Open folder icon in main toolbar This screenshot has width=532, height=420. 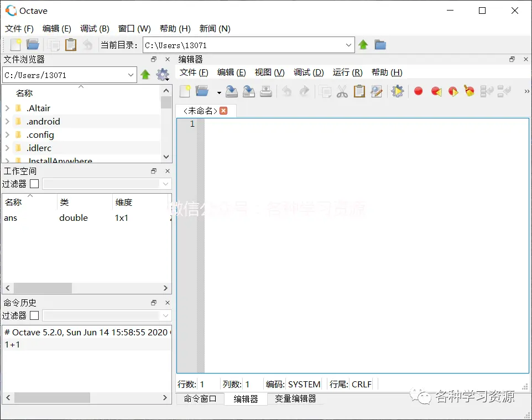click(33, 45)
